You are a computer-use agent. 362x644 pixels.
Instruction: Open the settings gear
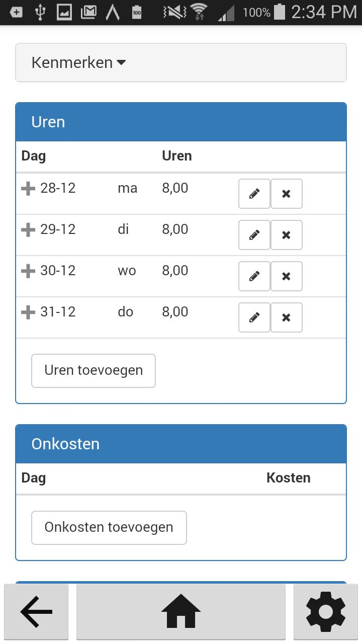pos(325,612)
